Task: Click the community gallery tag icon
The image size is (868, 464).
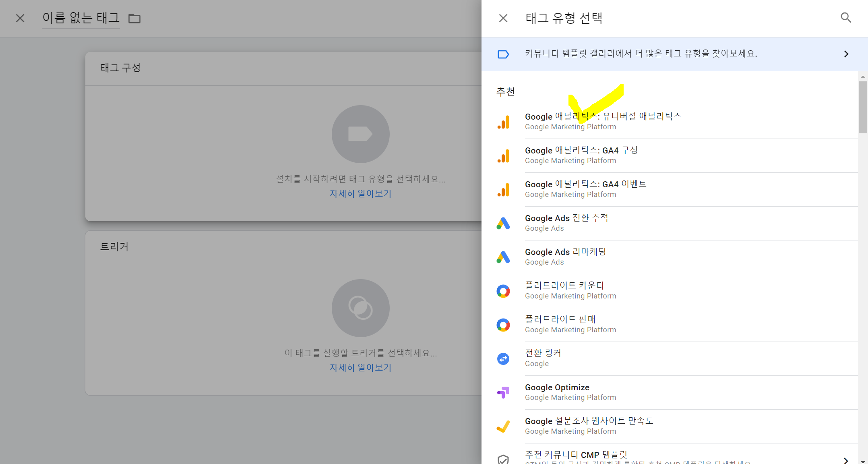Action: coord(503,54)
